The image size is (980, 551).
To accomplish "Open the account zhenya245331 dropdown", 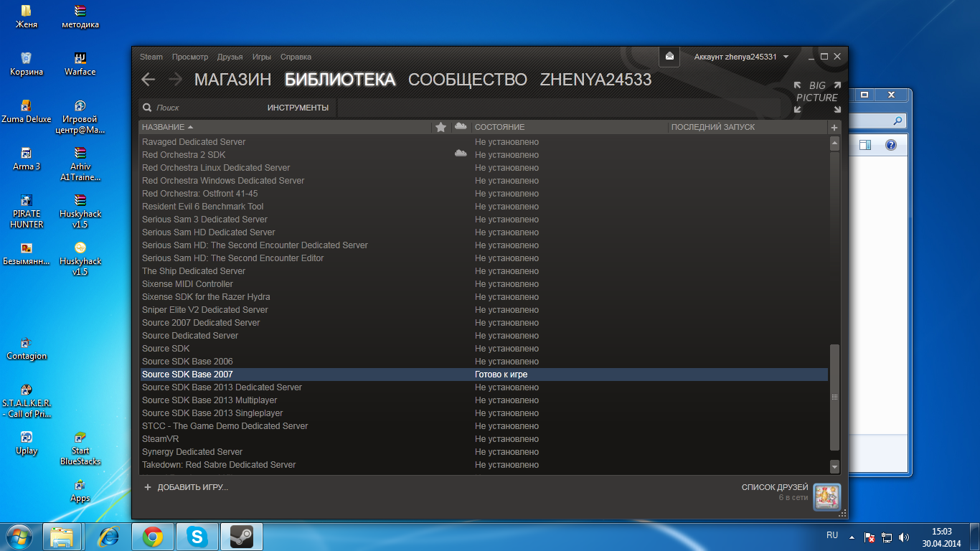I will click(x=741, y=57).
